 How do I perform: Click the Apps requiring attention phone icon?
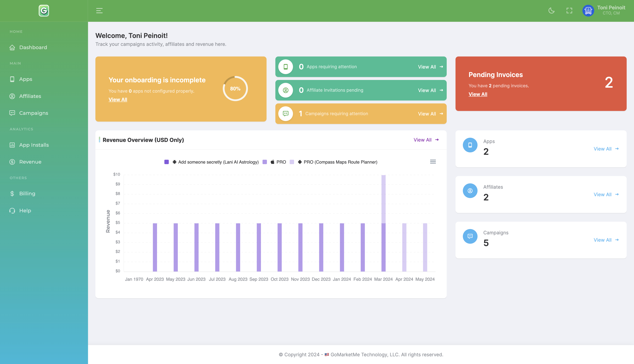[x=285, y=67]
